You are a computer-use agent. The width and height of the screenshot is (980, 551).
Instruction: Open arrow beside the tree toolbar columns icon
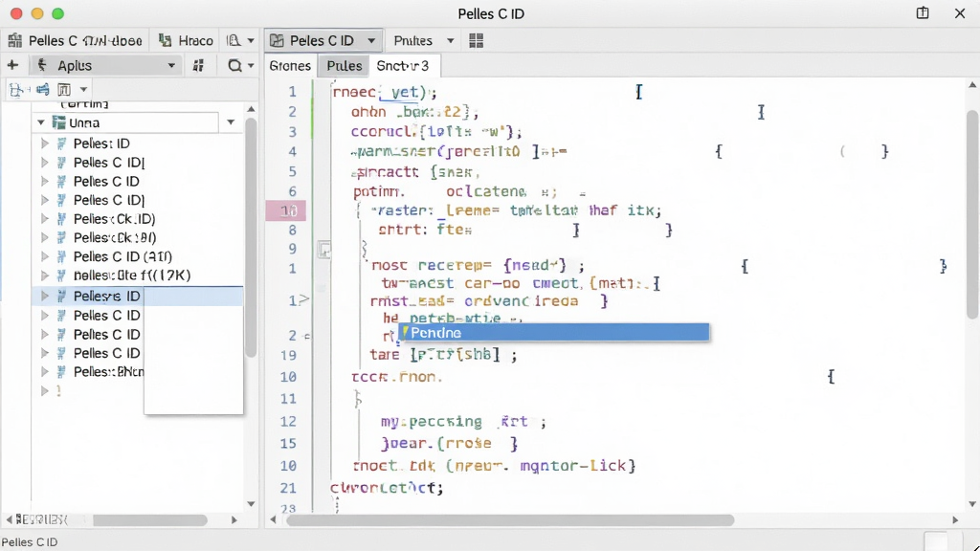pyautogui.click(x=83, y=89)
